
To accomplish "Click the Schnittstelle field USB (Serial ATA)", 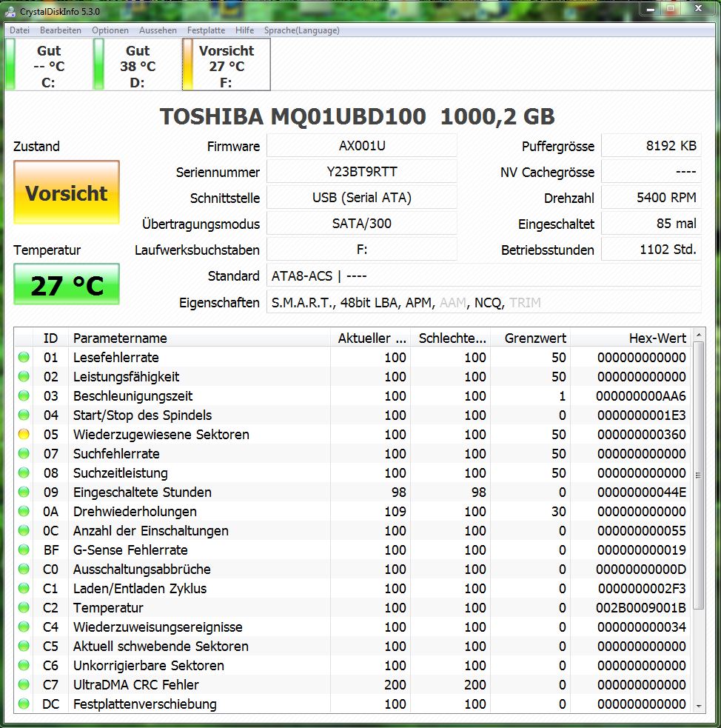I will coord(362,198).
